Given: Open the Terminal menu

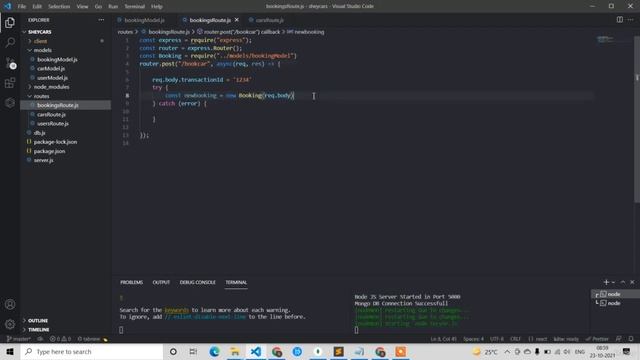Looking at the screenshot, I should click(135, 6).
